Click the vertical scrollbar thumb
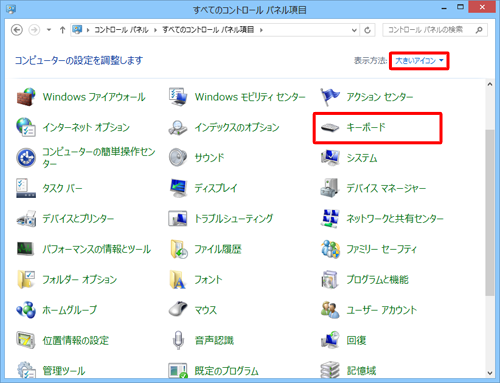This screenshot has width=500, height=383. [x=490, y=213]
